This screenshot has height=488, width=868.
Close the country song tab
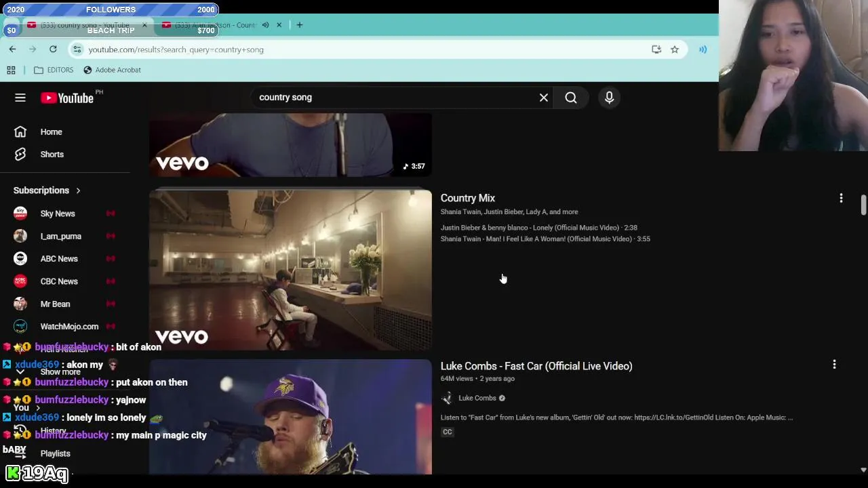tap(144, 25)
